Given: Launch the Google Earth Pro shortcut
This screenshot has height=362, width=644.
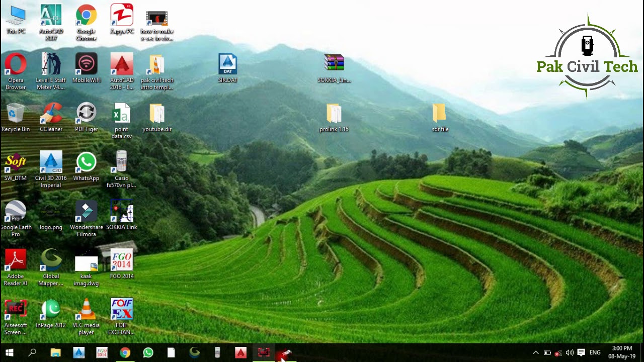Looking at the screenshot, I should pyautogui.click(x=16, y=219).
